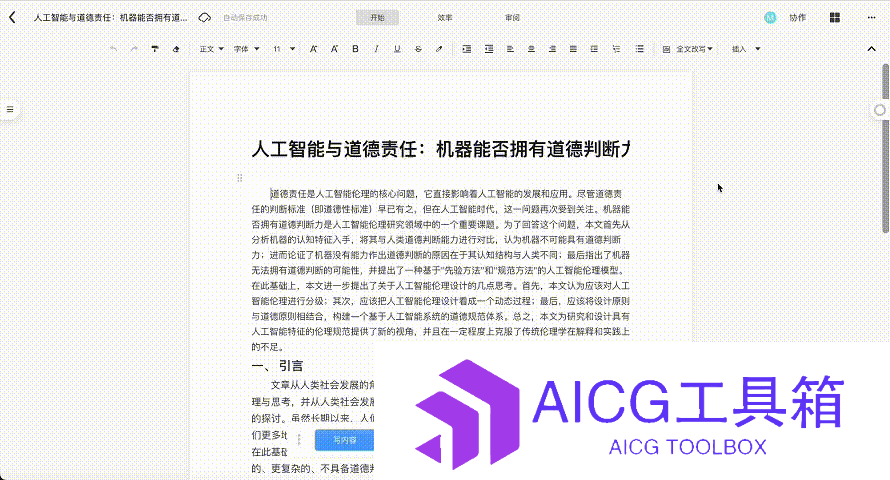
Task: Center align the text
Action: coord(531,49)
